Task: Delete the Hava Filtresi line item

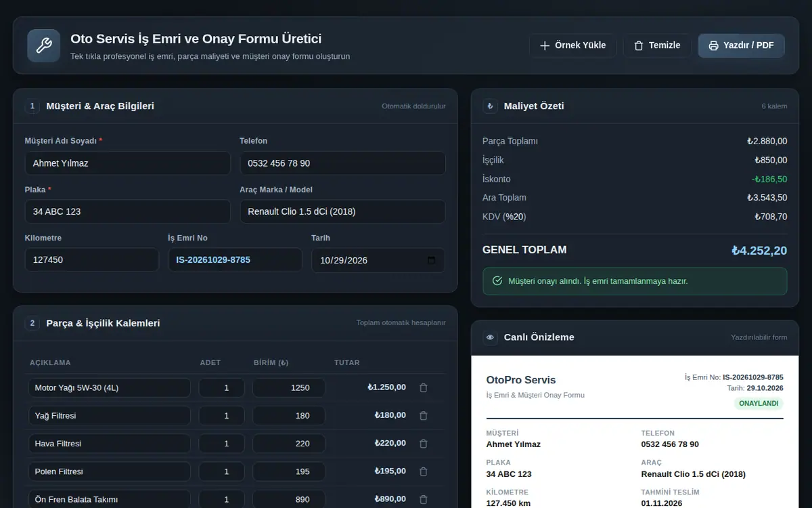Action: (x=424, y=444)
